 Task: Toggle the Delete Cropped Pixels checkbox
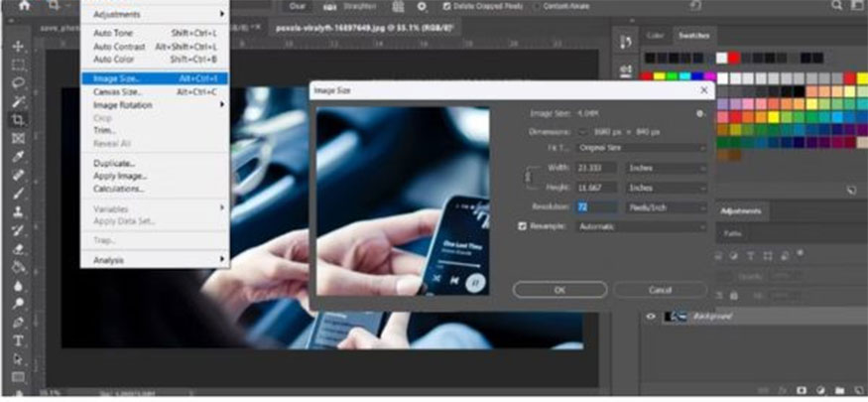click(x=447, y=6)
